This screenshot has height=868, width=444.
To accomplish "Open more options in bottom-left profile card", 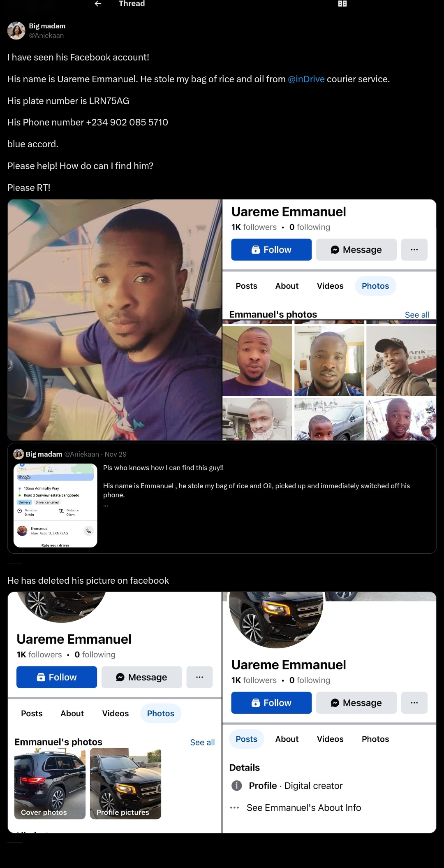I will [x=199, y=677].
